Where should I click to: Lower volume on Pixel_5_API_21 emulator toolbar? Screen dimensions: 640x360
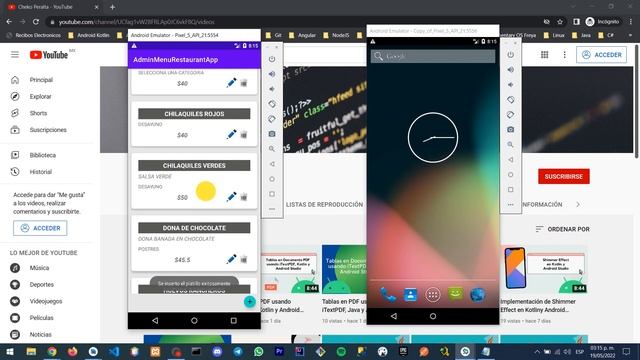coord(272,89)
